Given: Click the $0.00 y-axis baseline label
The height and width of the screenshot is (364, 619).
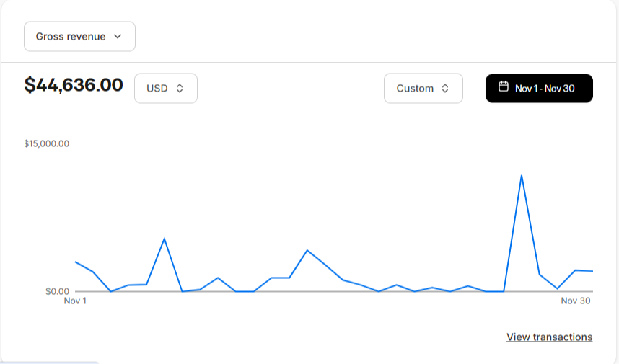Looking at the screenshot, I should (57, 291).
